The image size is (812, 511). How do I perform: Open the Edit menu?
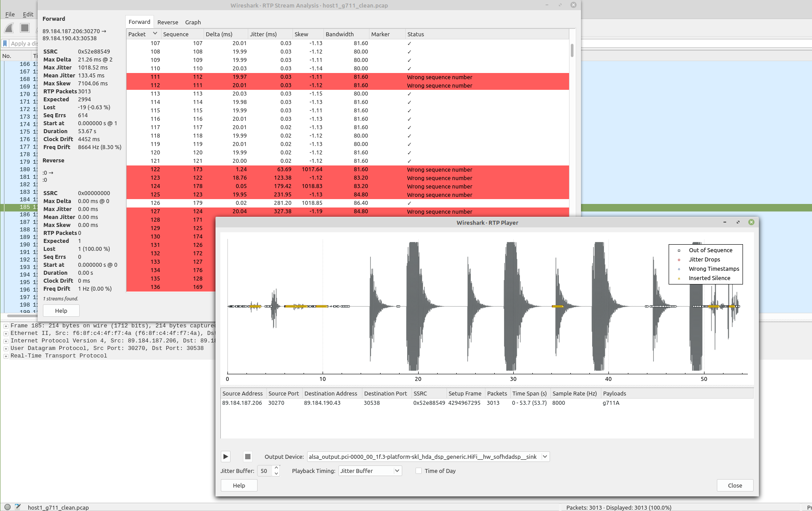[28, 14]
